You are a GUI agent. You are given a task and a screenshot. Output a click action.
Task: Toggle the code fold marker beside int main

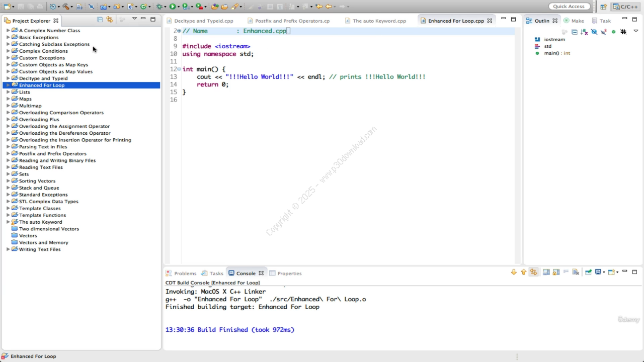[179, 69]
